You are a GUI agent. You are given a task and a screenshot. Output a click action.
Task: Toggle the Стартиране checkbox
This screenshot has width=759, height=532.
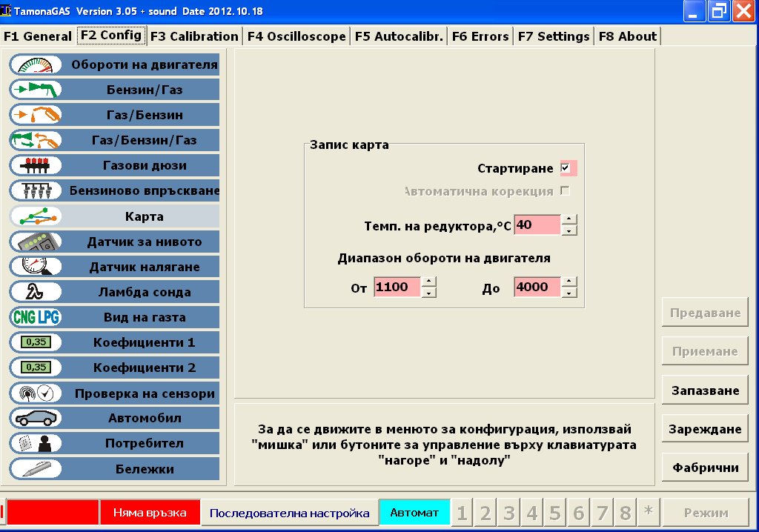tap(566, 168)
